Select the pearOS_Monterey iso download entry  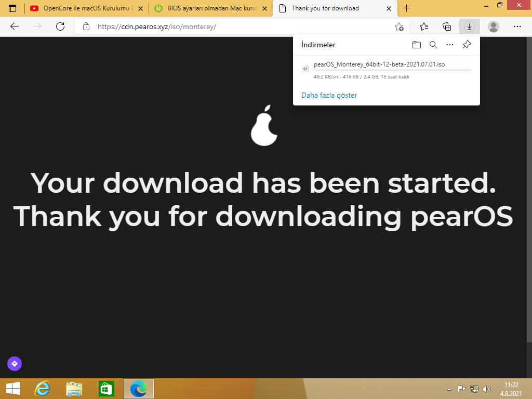coord(386,70)
